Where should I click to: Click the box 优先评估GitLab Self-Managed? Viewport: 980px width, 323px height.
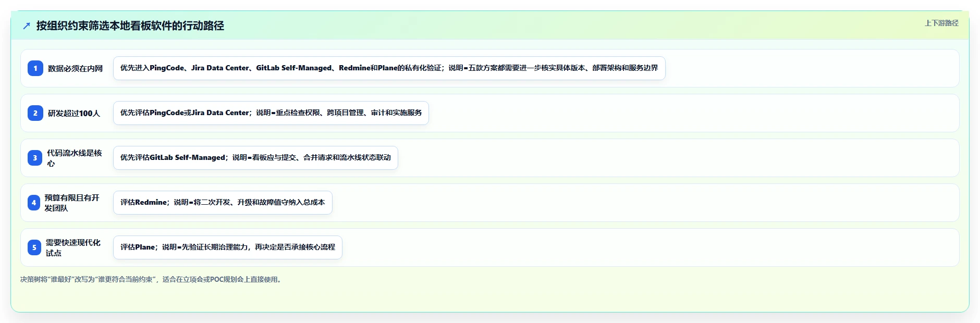(x=255, y=158)
